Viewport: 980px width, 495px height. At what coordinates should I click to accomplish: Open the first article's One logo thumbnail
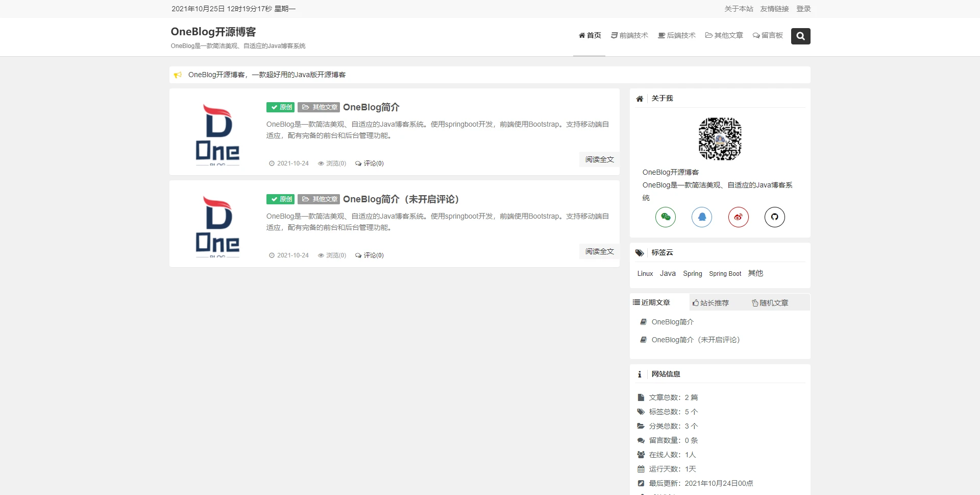(x=218, y=134)
